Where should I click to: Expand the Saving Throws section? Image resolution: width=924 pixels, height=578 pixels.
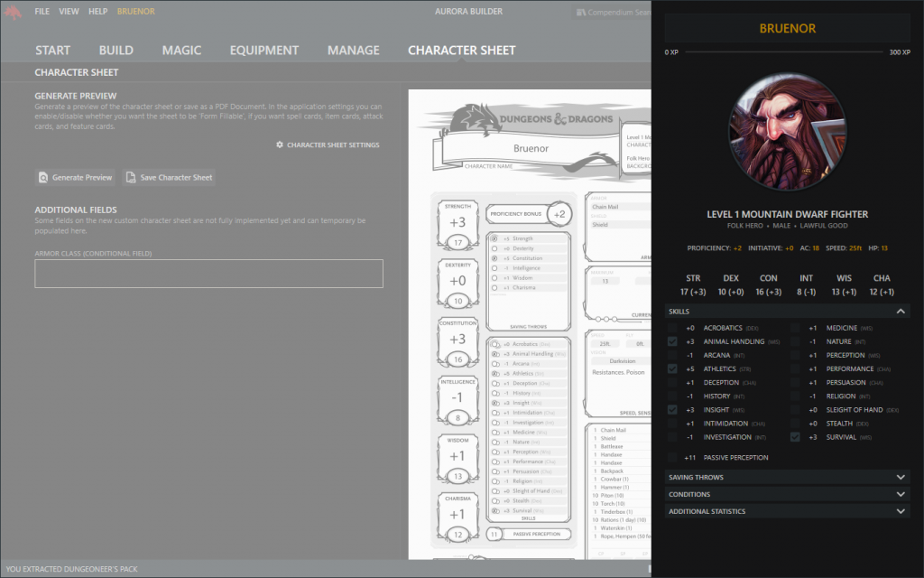787,477
